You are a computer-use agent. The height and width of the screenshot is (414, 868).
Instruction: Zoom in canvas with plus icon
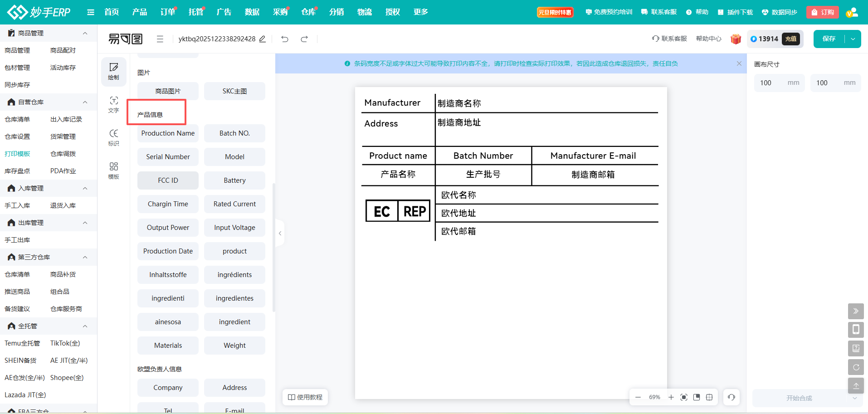point(671,397)
